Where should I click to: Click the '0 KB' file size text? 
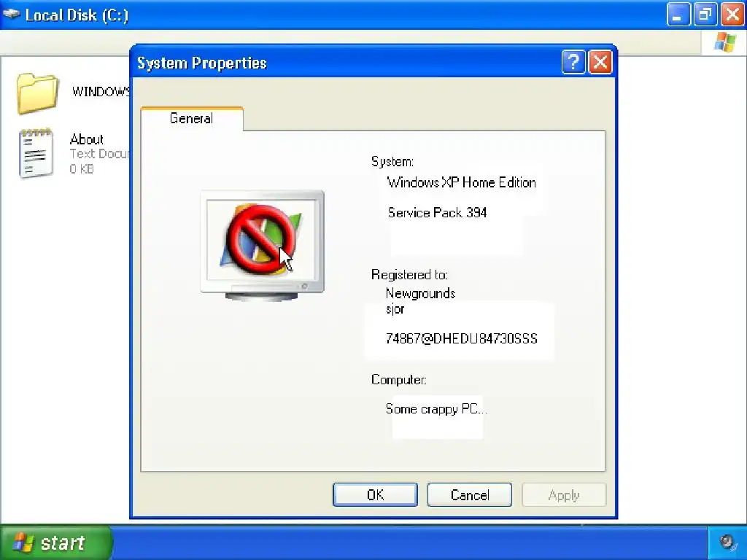82,168
